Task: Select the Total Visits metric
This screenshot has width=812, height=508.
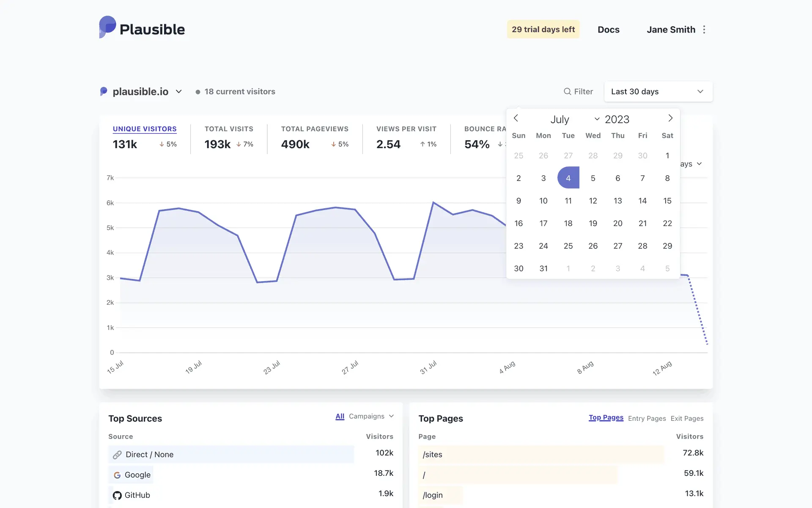Action: pyautogui.click(x=229, y=129)
